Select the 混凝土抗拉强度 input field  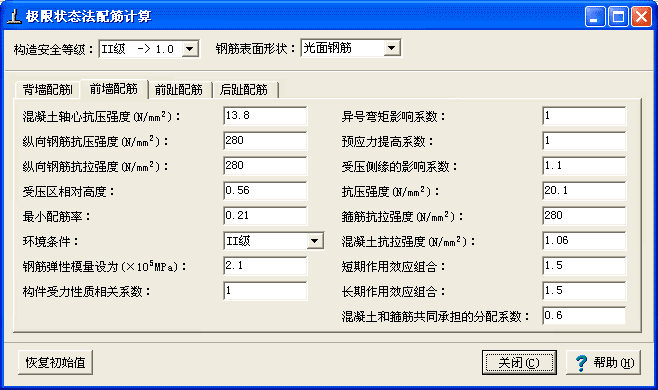[x=584, y=241]
